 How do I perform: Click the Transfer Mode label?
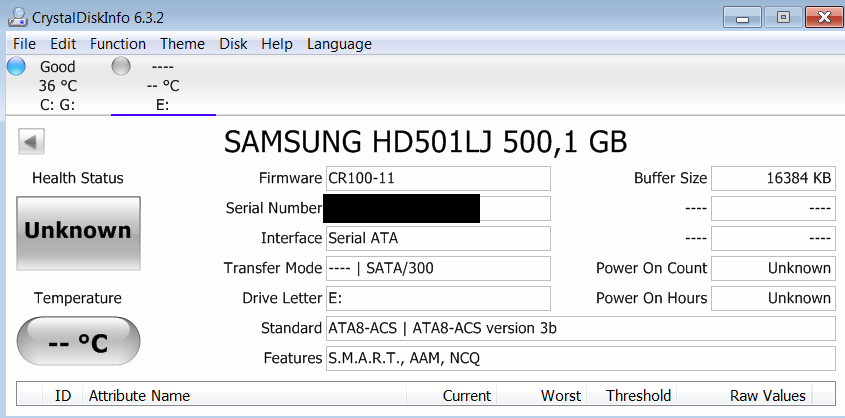point(273,268)
